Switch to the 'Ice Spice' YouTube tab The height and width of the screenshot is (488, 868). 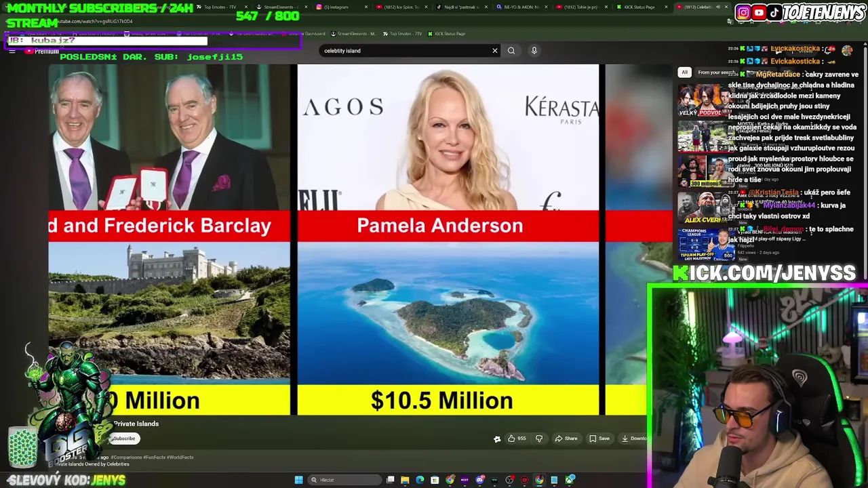pyautogui.click(x=401, y=7)
